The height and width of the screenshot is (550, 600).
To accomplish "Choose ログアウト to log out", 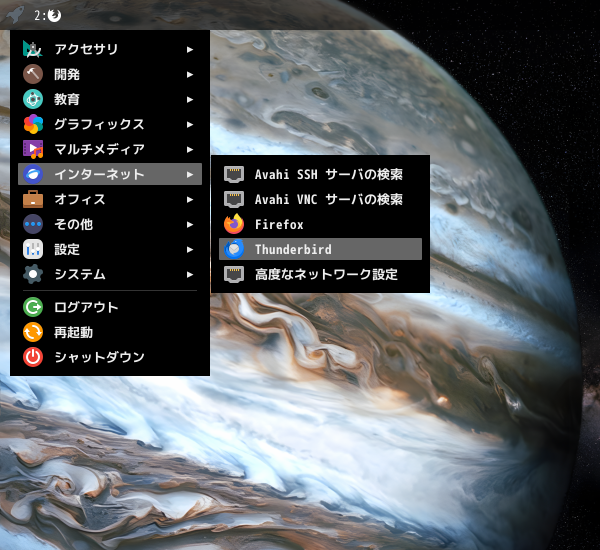I will coord(110,307).
